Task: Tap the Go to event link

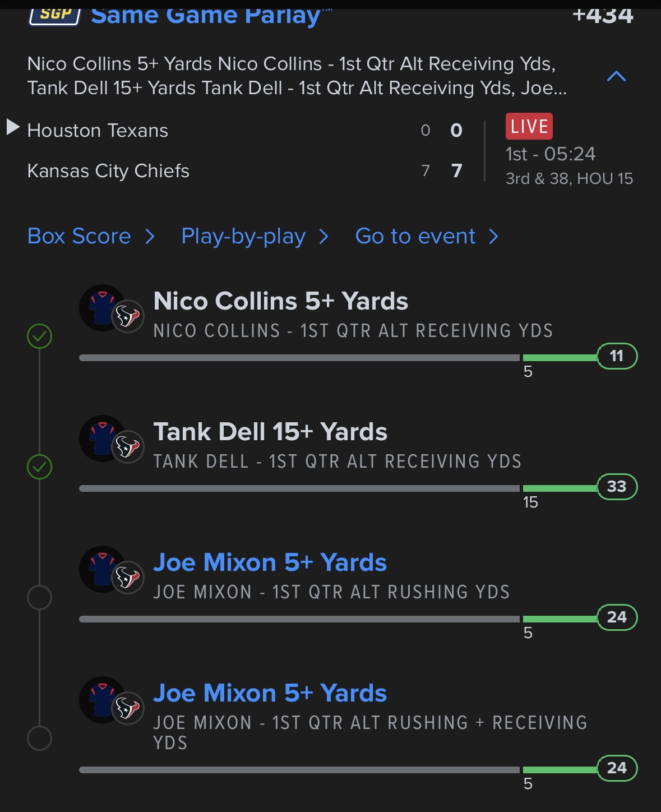Action: click(x=426, y=236)
